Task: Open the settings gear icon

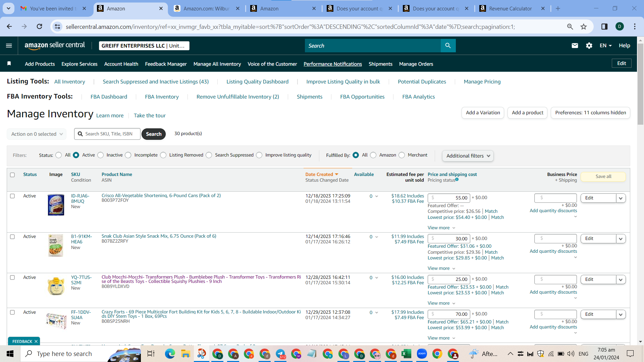Action: 589,46
